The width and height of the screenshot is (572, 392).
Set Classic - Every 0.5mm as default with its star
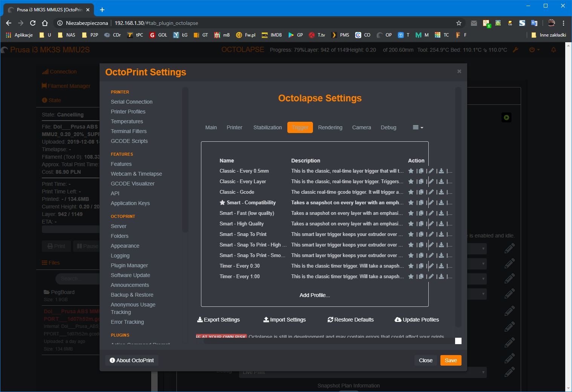tap(411, 171)
